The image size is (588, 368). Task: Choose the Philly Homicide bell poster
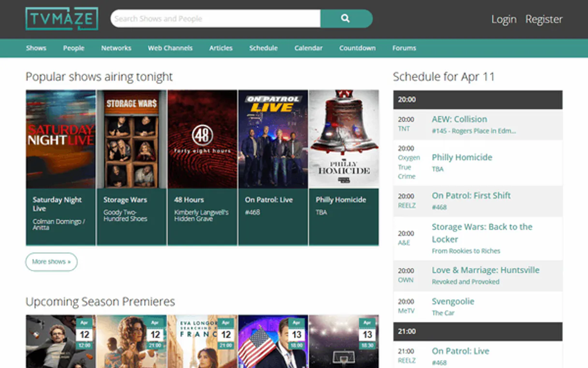(x=343, y=139)
